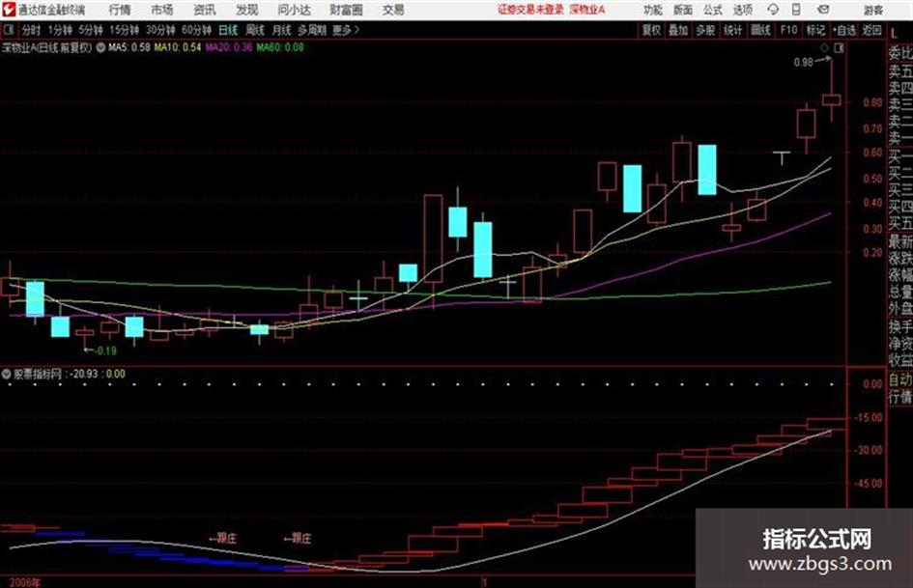Switch to the 分时 period tab
Screen dimensions: 913x588
point(32,30)
